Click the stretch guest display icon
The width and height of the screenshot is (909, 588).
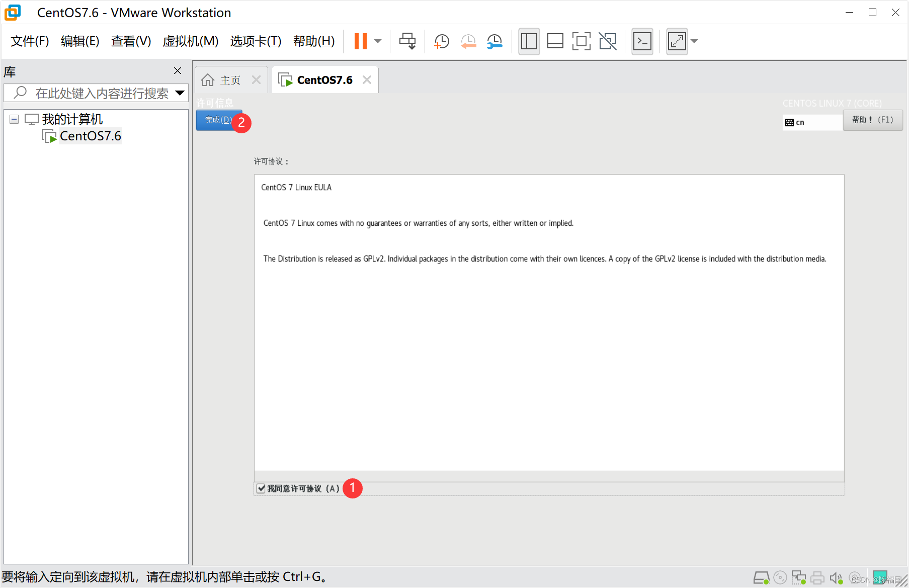(x=677, y=41)
